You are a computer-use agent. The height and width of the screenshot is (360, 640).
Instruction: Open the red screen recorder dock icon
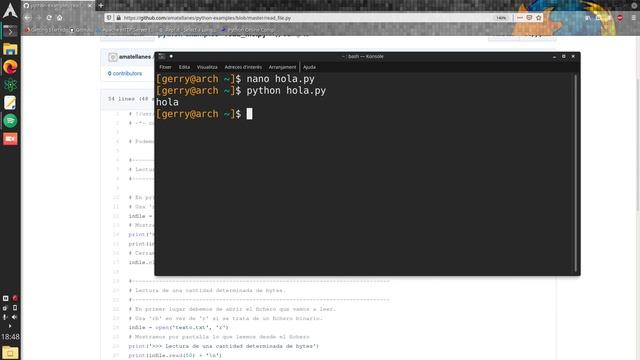point(10,139)
